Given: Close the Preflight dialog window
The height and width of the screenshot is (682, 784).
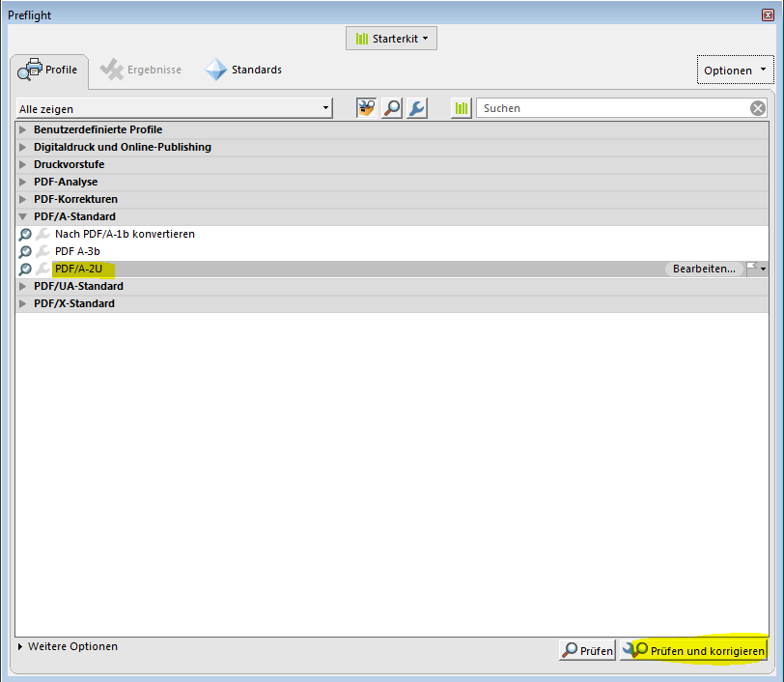Looking at the screenshot, I should [x=768, y=14].
